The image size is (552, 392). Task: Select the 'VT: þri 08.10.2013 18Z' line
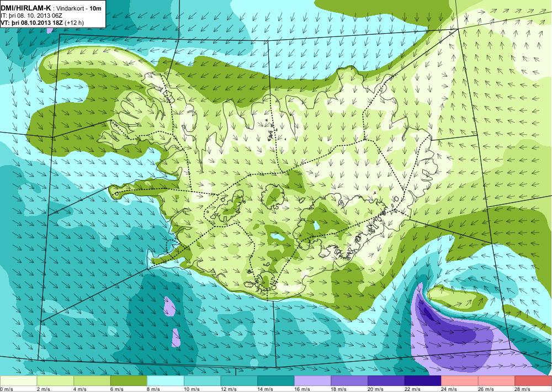[32, 23]
